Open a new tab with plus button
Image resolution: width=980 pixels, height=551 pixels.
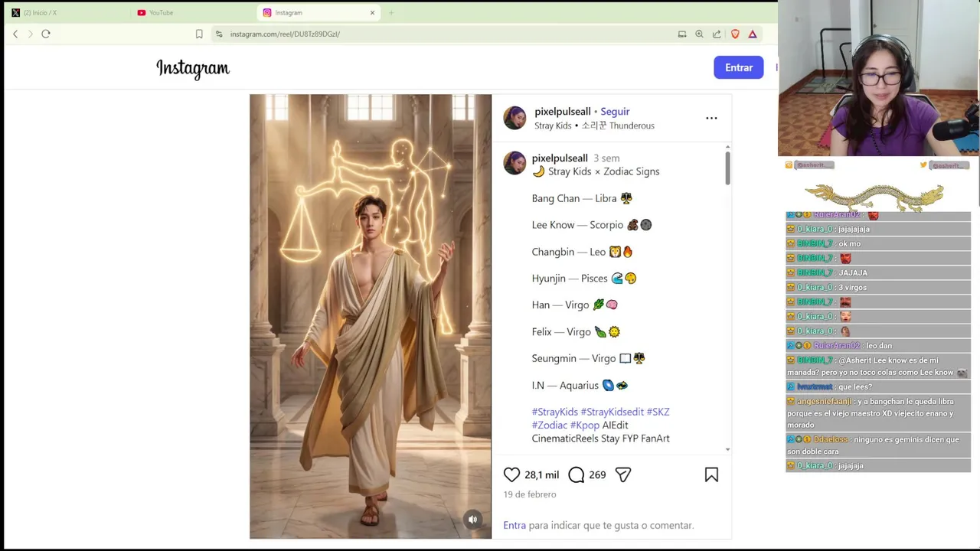(391, 12)
